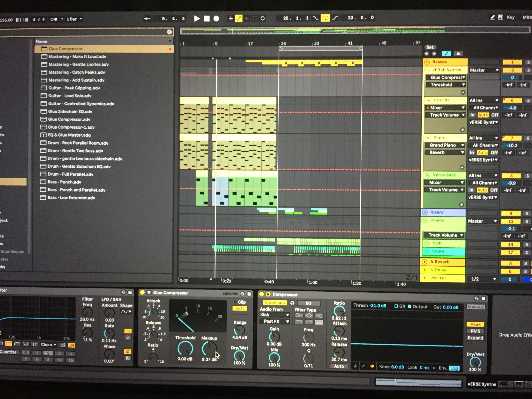Open the Post FX tap point dropdown
This screenshot has width=532, height=399.
275,321
